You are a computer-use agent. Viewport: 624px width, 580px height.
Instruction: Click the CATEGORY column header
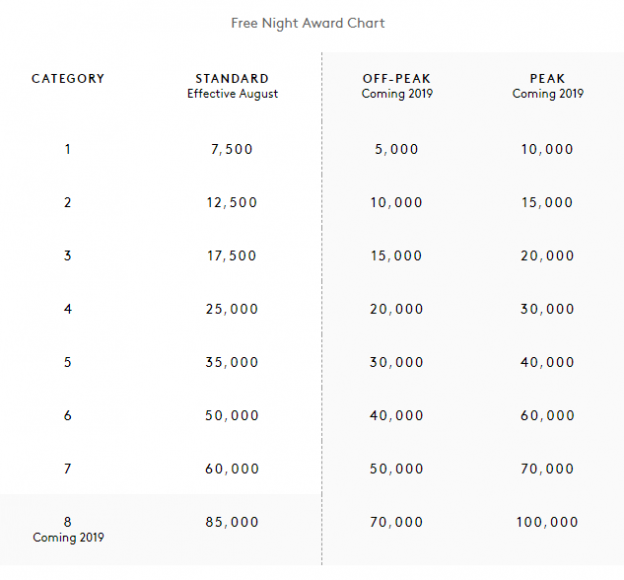tap(68, 78)
